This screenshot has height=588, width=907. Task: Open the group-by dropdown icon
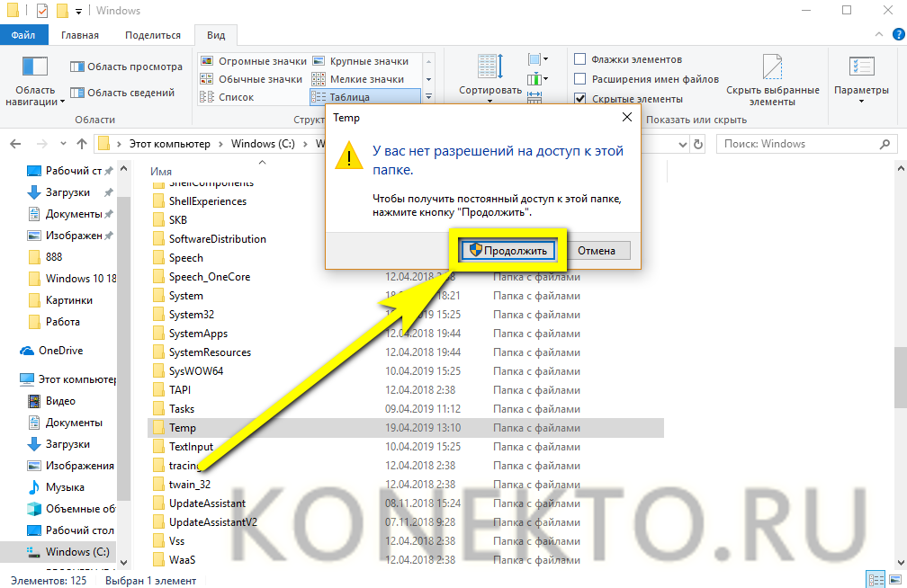coord(538,59)
